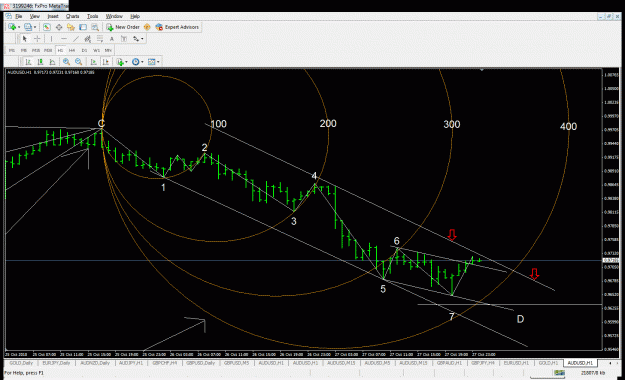Open the New Chart toolbar icon
The image size is (625, 380).
click(x=12, y=27)
